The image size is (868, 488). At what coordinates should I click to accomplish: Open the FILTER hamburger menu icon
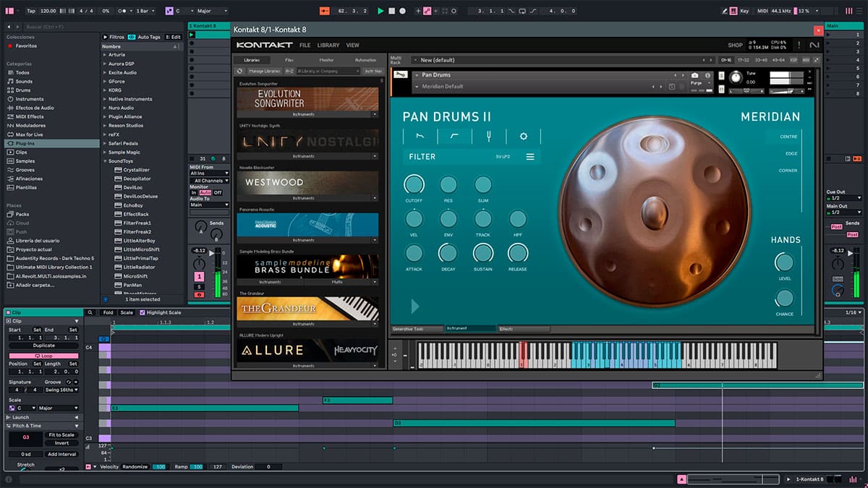[x=530, y=157]
